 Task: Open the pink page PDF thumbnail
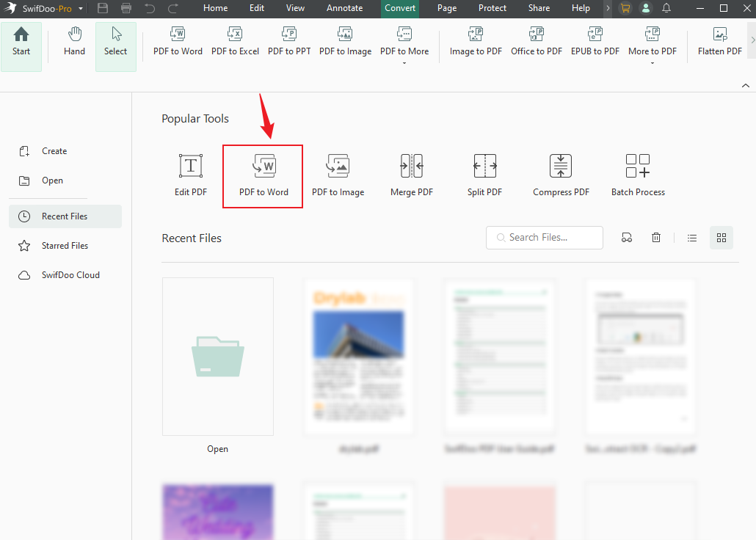pos(500,512)
